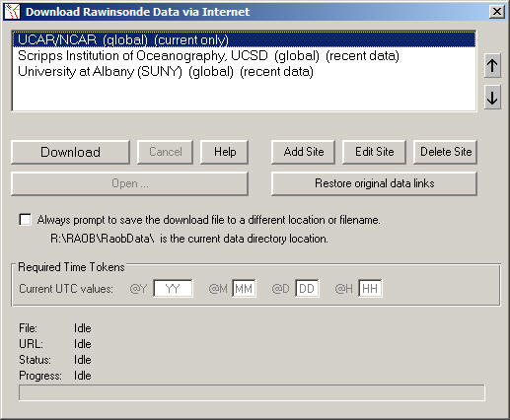
Task: Edit the selected site
Action: [x=374, y=152]
